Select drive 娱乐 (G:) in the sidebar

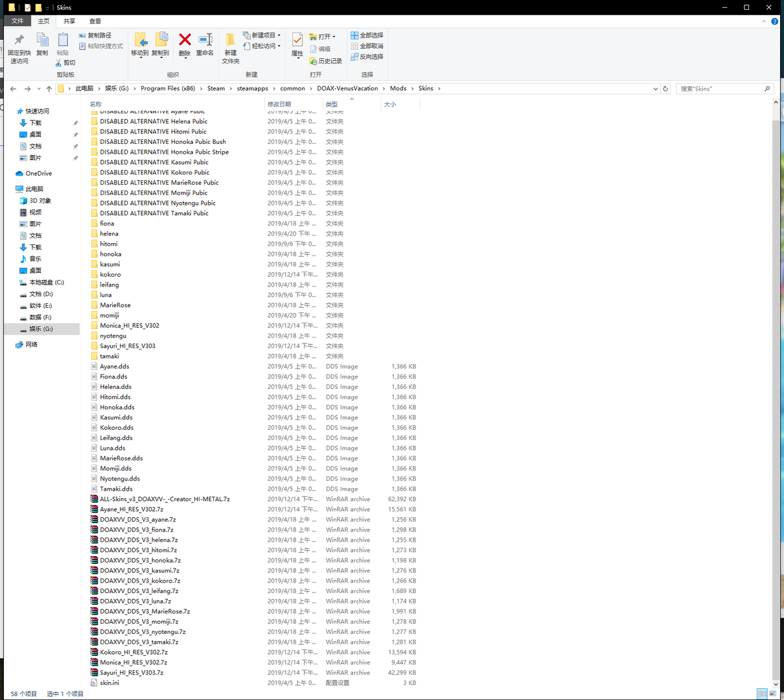coord(41,329)
